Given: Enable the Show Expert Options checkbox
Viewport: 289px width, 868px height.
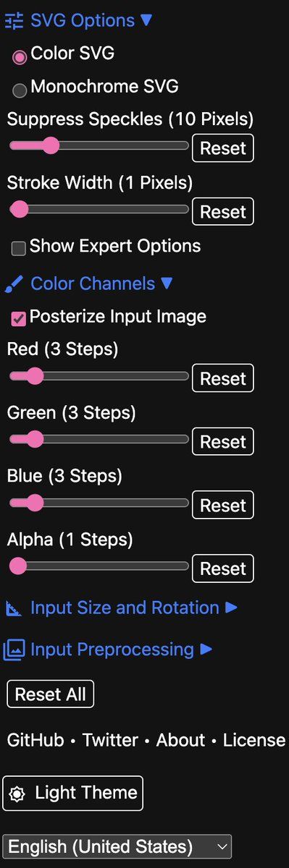Looking at the screenshot, I should click(19, 249).
